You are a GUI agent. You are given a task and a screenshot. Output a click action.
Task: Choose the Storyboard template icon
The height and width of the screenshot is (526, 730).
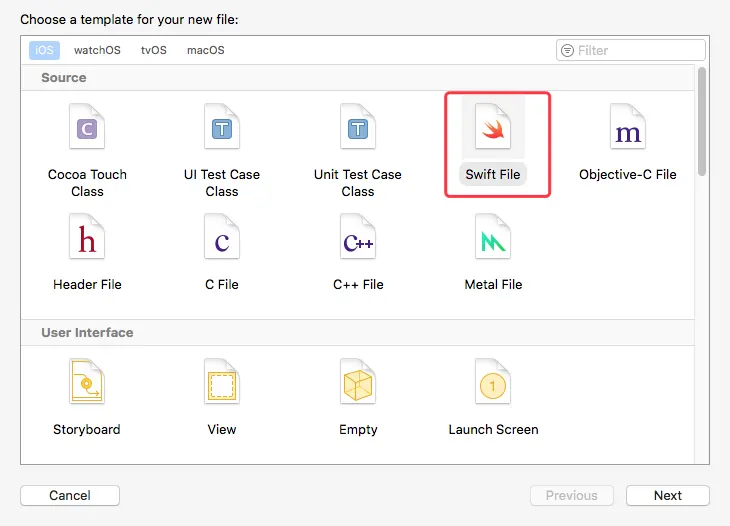tap(87, 383)
